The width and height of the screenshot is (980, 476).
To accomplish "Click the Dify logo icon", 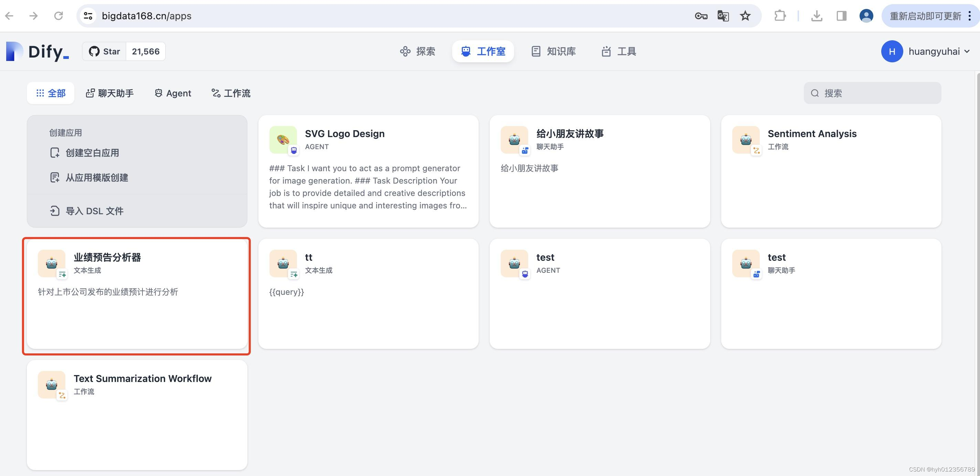I will pos(14,51).
